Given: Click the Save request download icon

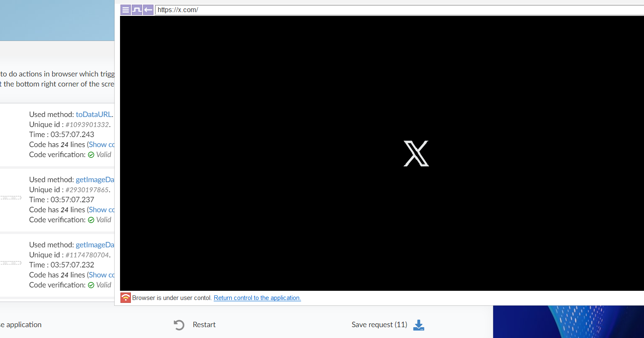Looking at the screenshot, I should pos(419,325).
